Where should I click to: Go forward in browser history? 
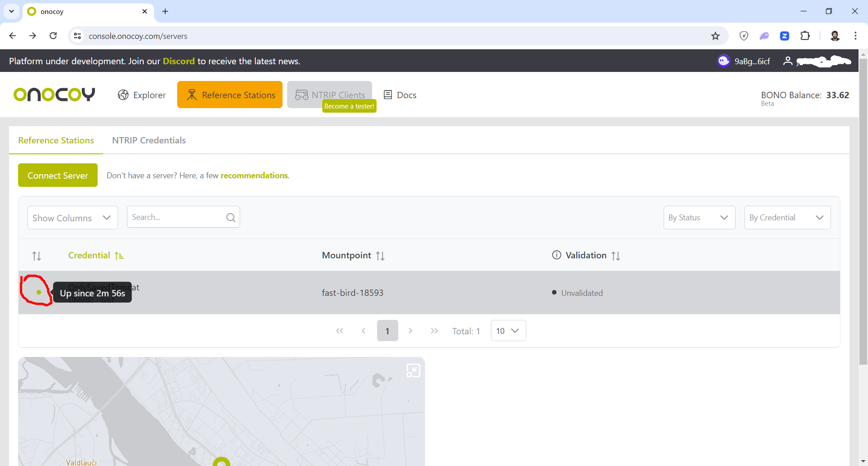click(33, 36)
